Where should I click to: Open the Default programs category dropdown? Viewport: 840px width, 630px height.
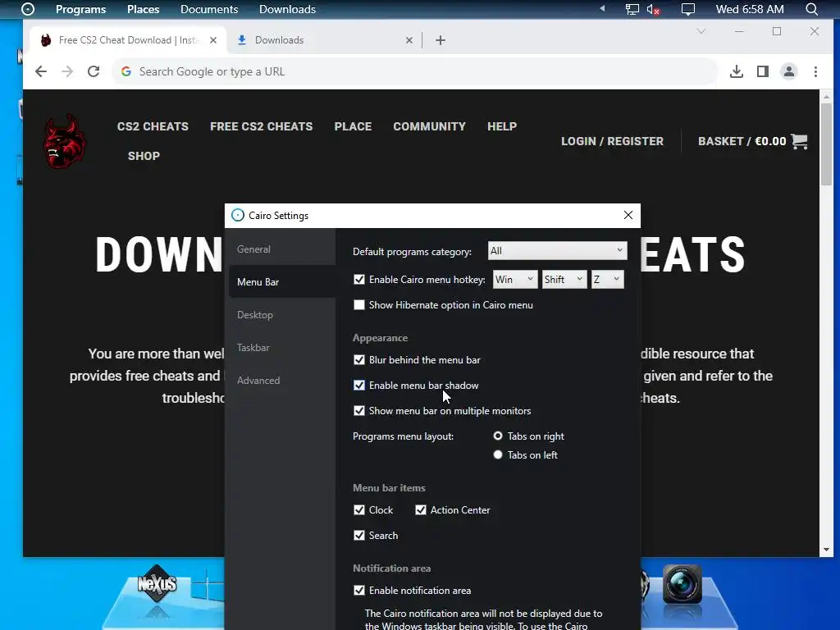coord(557,251)
